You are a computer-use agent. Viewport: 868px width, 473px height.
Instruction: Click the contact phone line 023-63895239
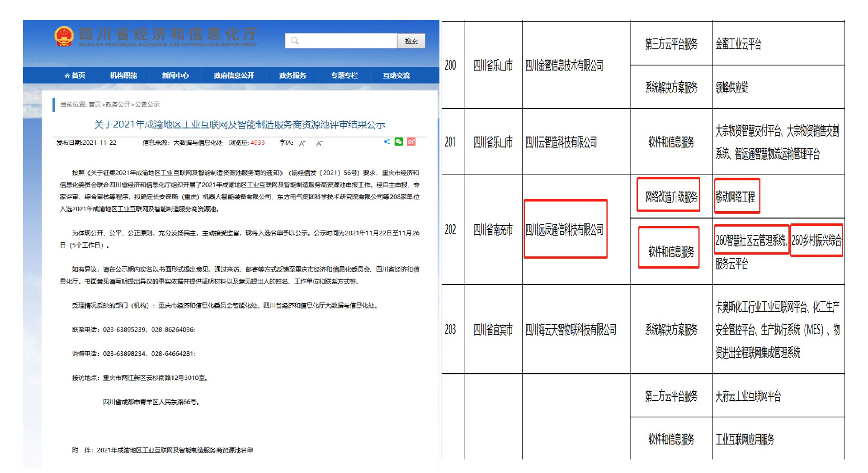point(134,330)
